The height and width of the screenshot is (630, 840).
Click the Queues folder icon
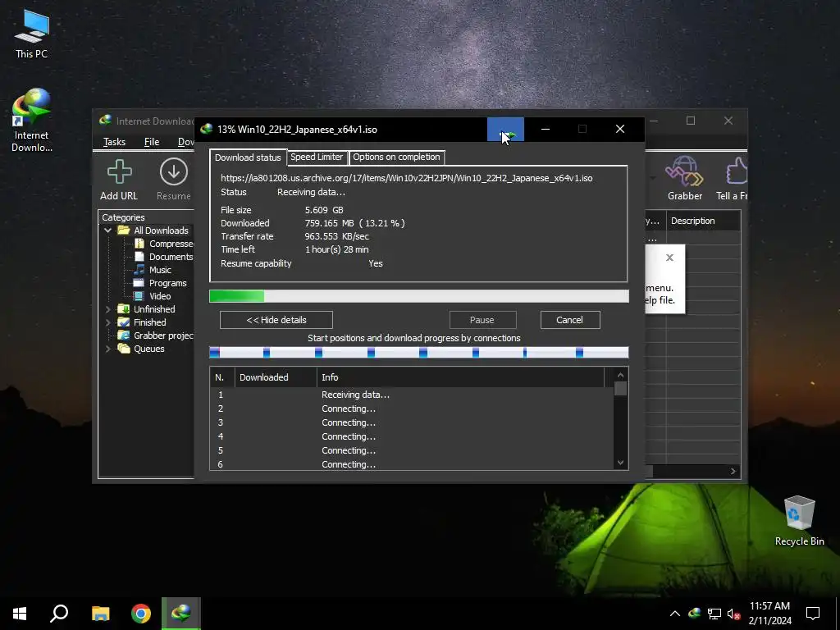[124, 349]
